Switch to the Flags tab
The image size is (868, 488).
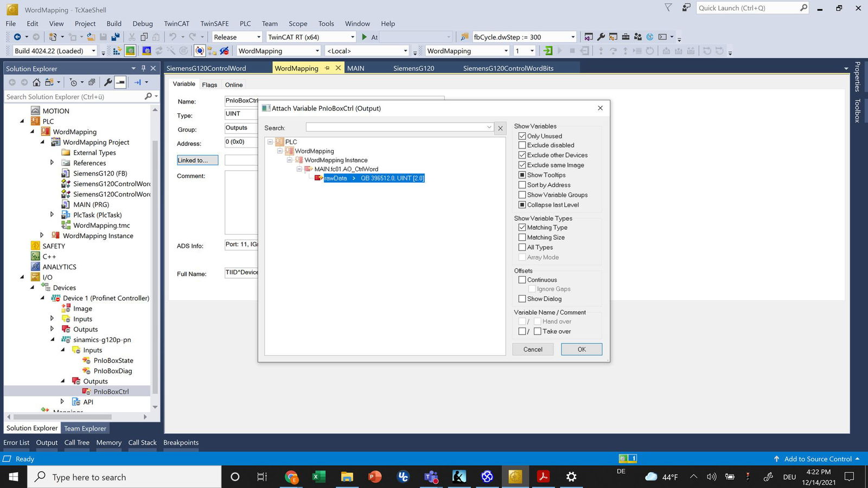coord(209,85)
